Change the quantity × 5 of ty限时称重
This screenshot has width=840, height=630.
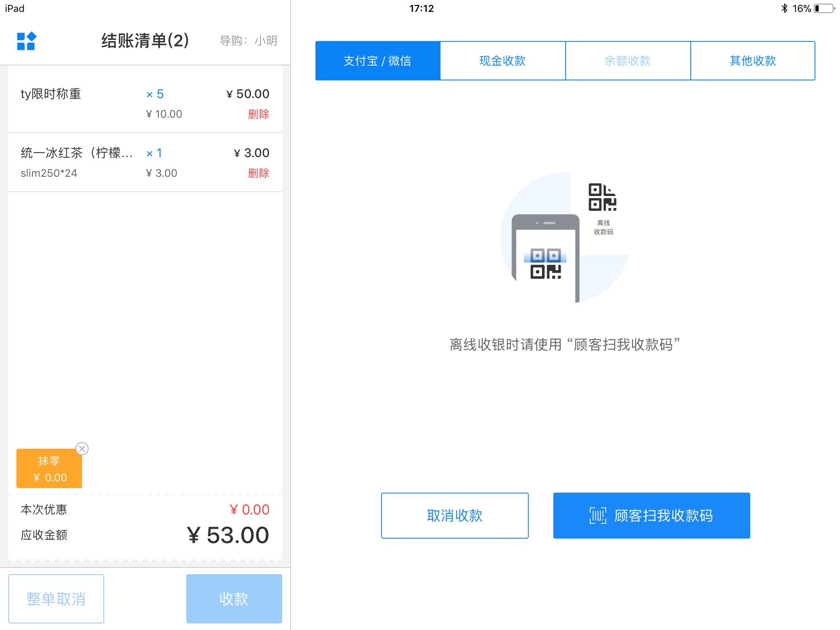point(155,94)
